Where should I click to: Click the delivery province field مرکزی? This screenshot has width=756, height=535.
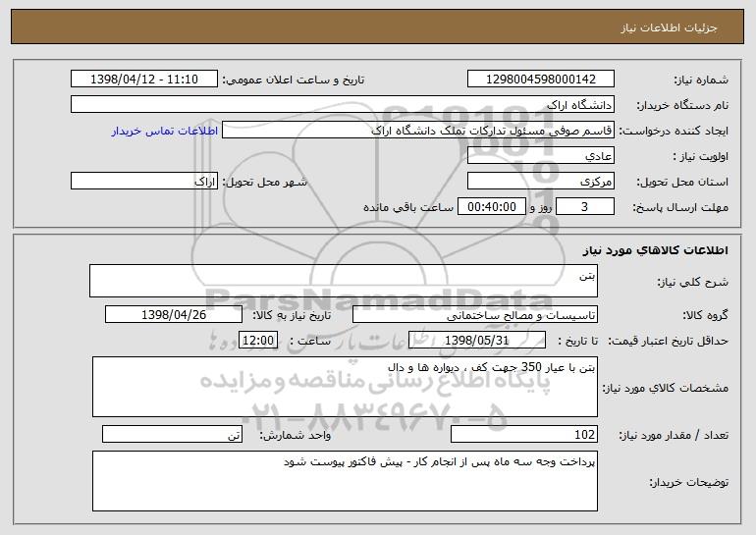click(x=540, y=182)
